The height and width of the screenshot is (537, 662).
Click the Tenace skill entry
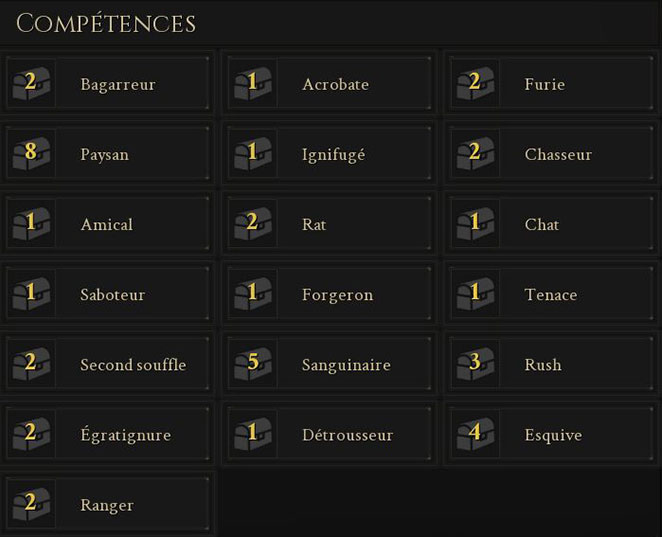pos(550,295)
